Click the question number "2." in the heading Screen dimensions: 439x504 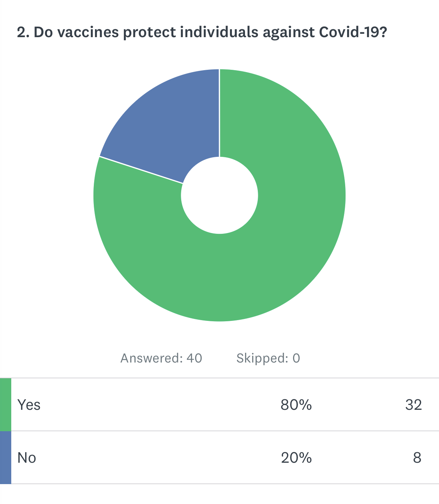click(x=23, y=33)
